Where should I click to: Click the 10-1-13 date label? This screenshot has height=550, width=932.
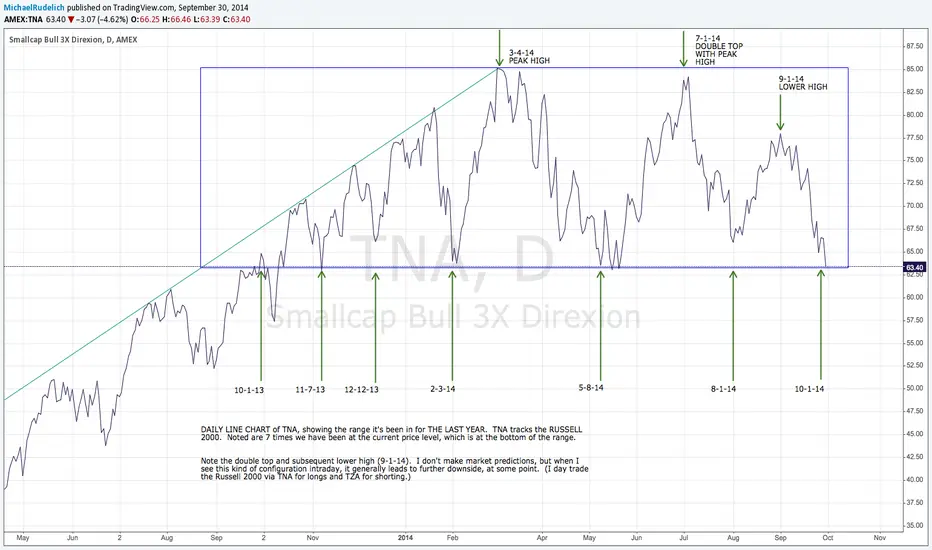tap(249, 390)
